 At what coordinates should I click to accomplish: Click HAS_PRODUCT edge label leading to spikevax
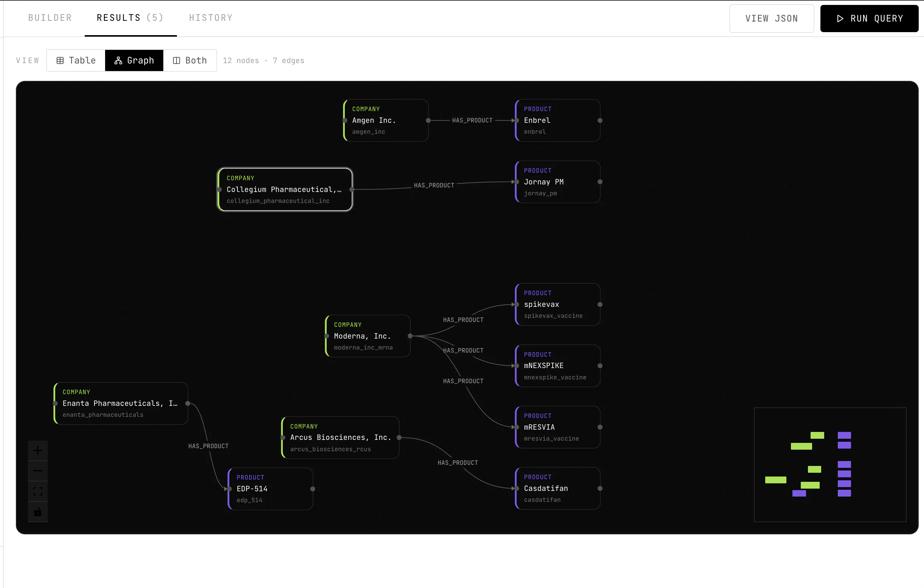tap(463, 320)
